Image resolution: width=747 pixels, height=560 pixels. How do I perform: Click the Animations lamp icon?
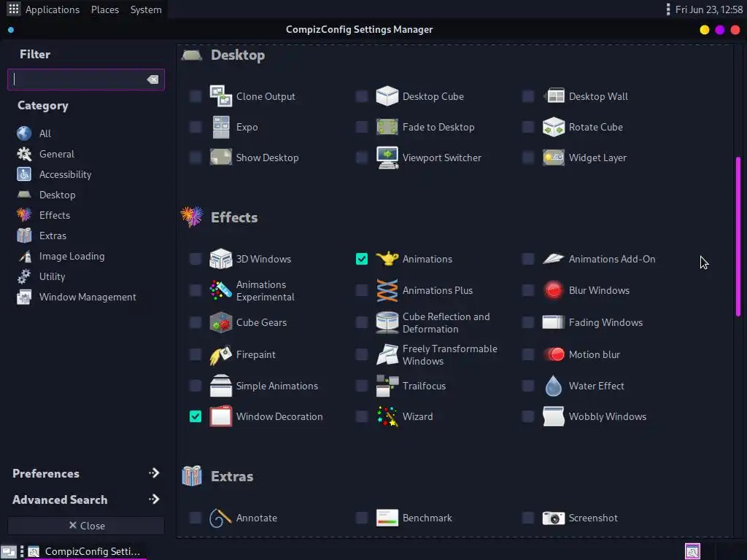(x=387, y=259)
